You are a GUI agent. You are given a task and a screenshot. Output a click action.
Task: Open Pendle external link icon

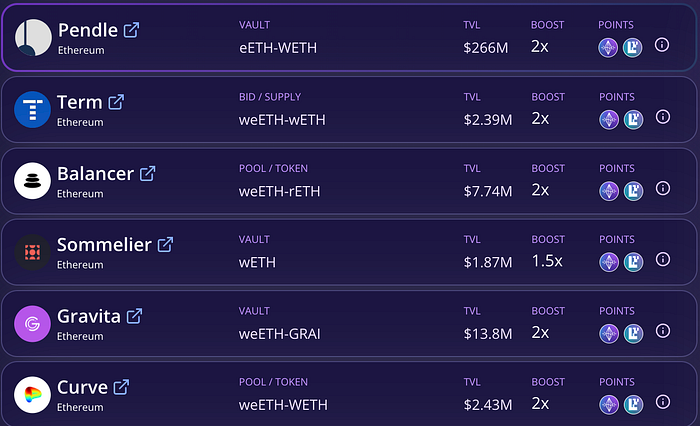(131, 30)
